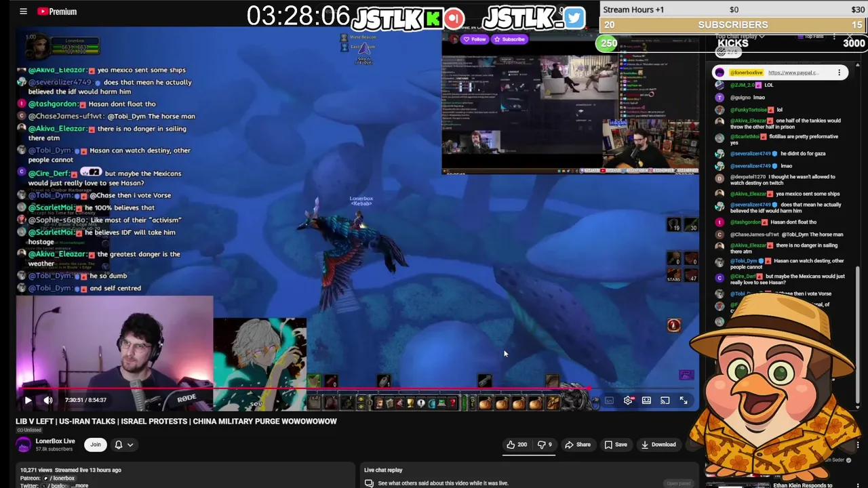The image size is (868, 488).
Task: Go to YouTube Premium home logo
Action: click(57, 12)
